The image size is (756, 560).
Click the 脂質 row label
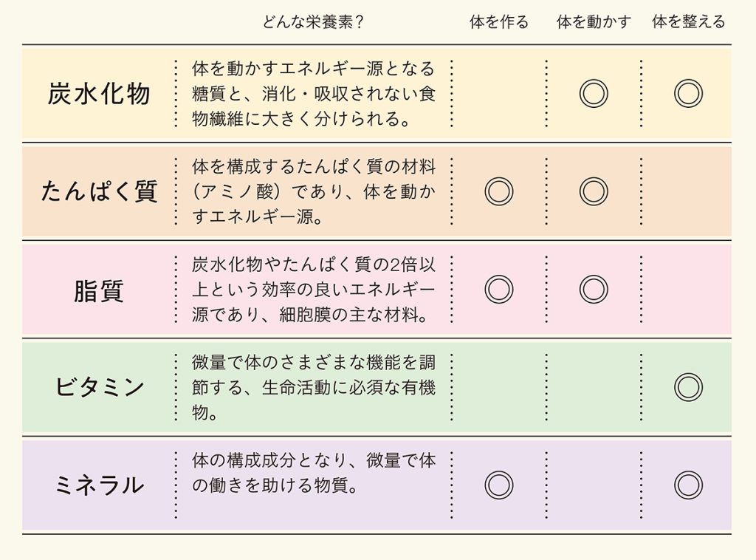[99, 290]
